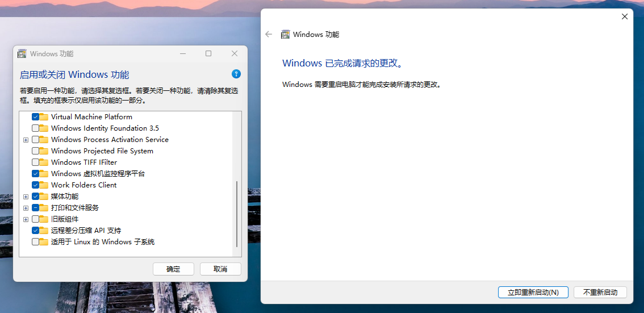This screenshot has width=644, height=313.
Task: Expand the Windows Process Activation Service node
Action: [x=26, y=140]
